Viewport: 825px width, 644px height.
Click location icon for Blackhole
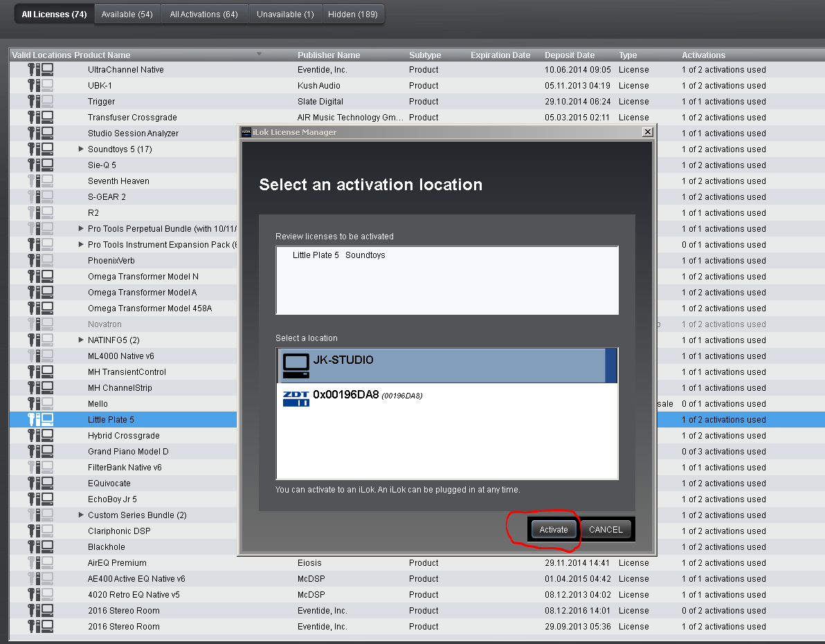tap(41, 546)
